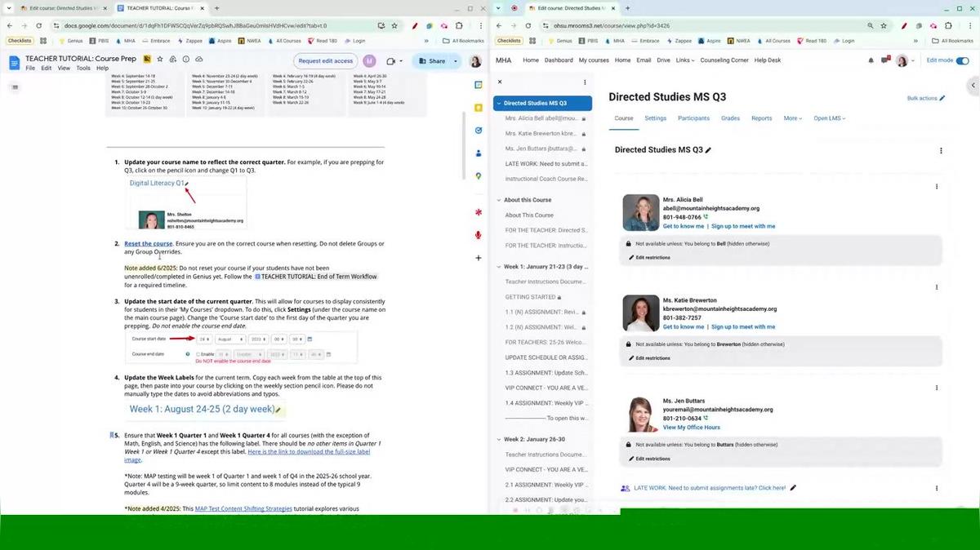Open the MAP Test Content Shifting Strategies link

pyautogui.click(x=243, y=508)
